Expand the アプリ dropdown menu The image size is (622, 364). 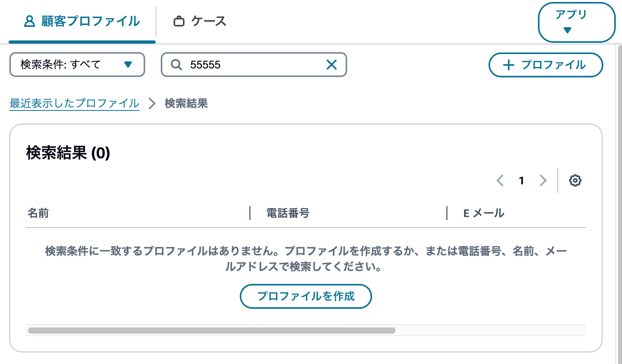click(x=576, y=22)
